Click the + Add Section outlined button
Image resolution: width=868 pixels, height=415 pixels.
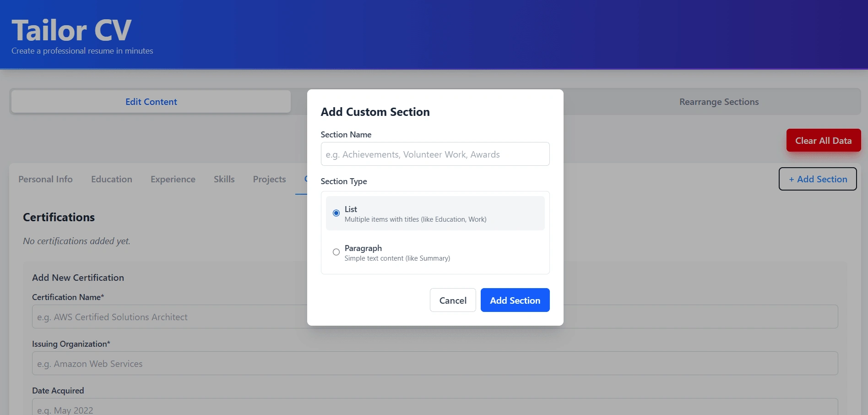(x=818, y=179)
